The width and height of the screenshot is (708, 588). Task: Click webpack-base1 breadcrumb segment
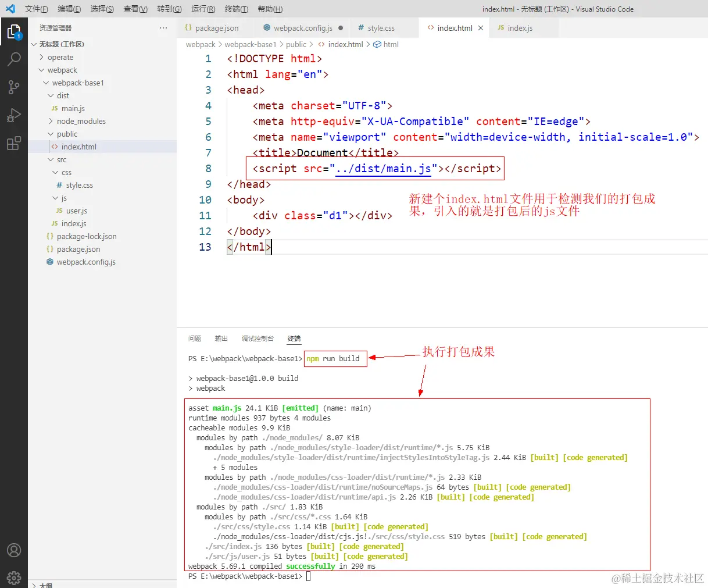pos(251,44)
